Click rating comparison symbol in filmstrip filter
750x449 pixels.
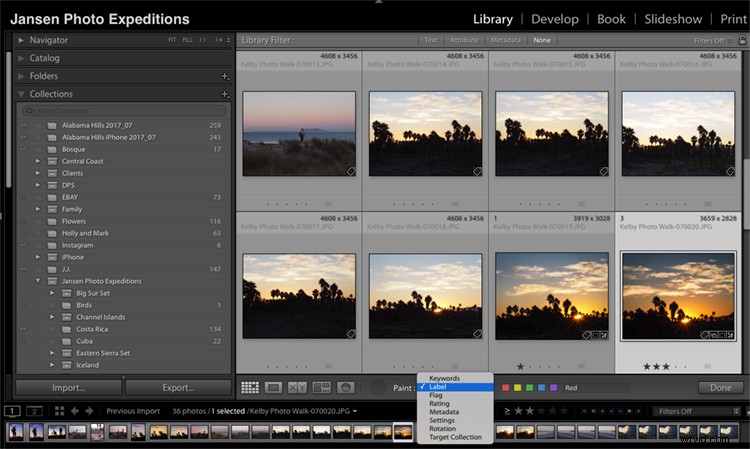pos(507,411)
